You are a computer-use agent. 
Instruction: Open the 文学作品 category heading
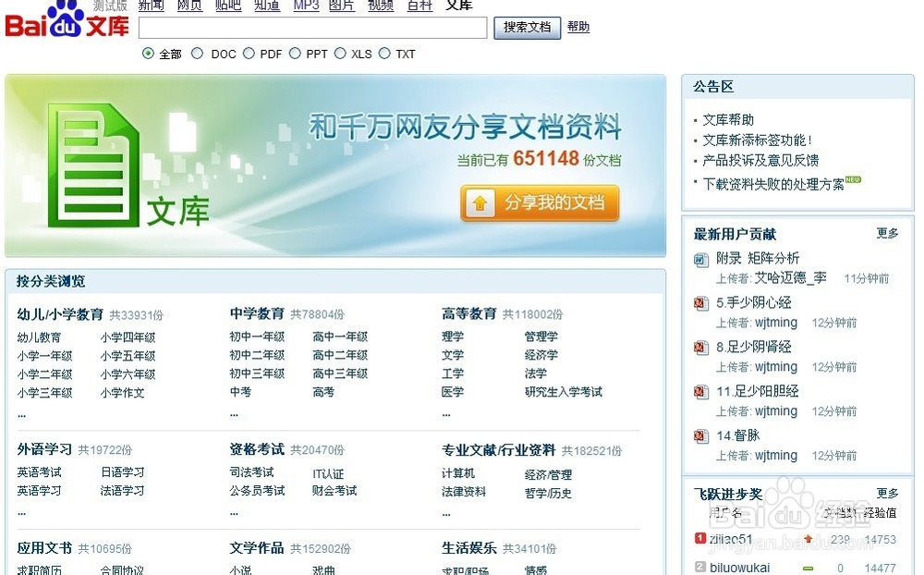(x=257, y=548)
